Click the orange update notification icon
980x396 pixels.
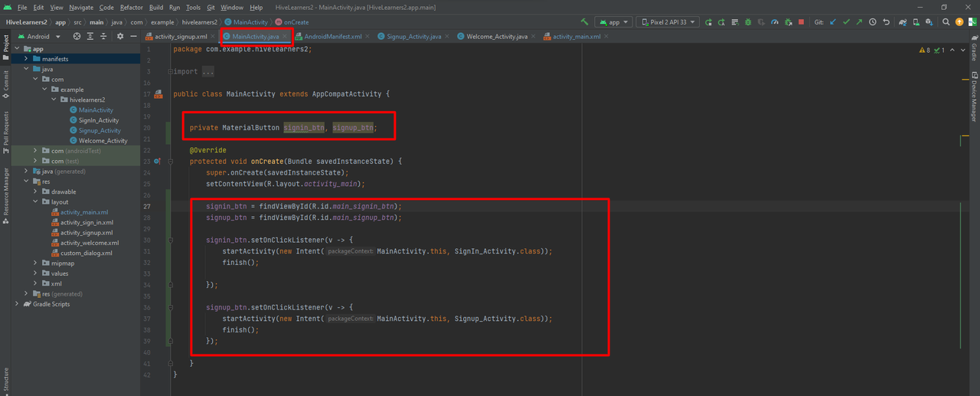(x=959, y=22)
